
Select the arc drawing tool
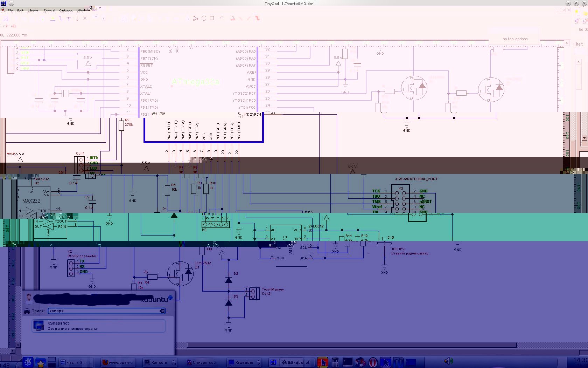pyautogui.click(x=221, y=18)
